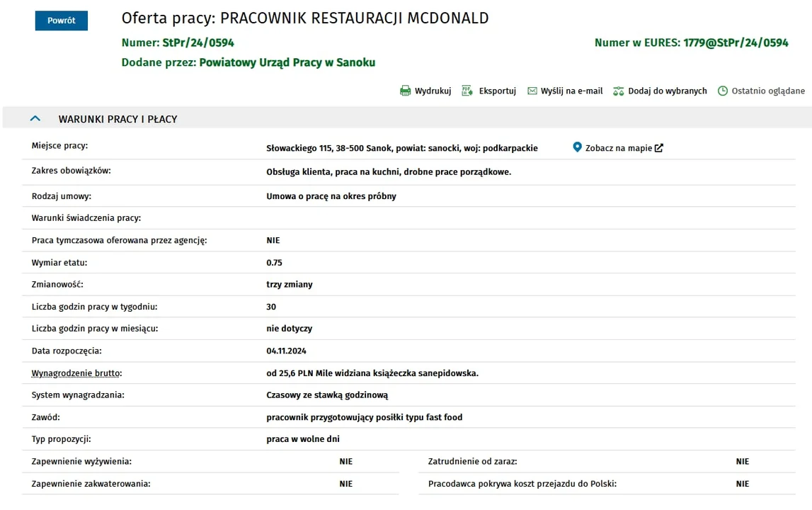This screenshot has width=812, height=510.
Task: Click the clock icon for Ostatnio oglądane
Action: click(722, 91)
